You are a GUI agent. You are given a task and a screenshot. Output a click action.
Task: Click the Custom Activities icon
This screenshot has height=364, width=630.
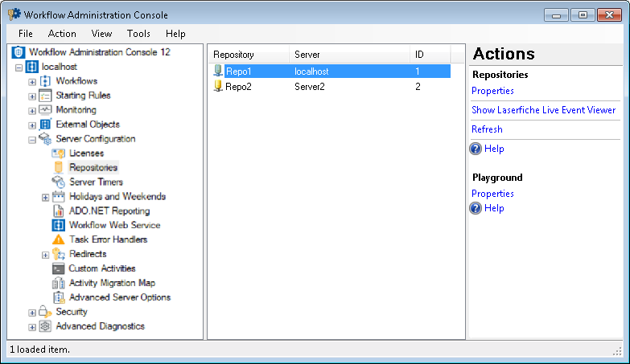click(x=58, y=268)
